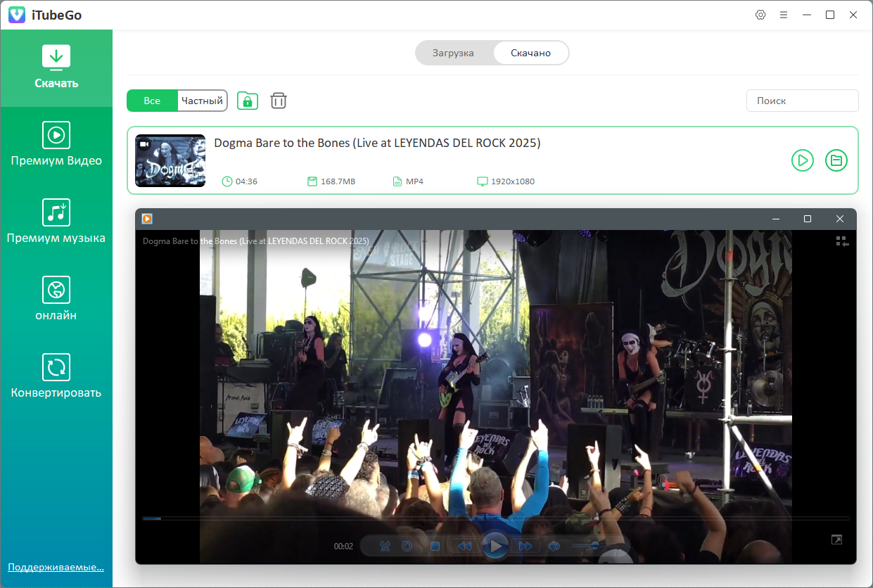Switch to the Загрузка tab

pyautogui.click(x=453, y=53)
